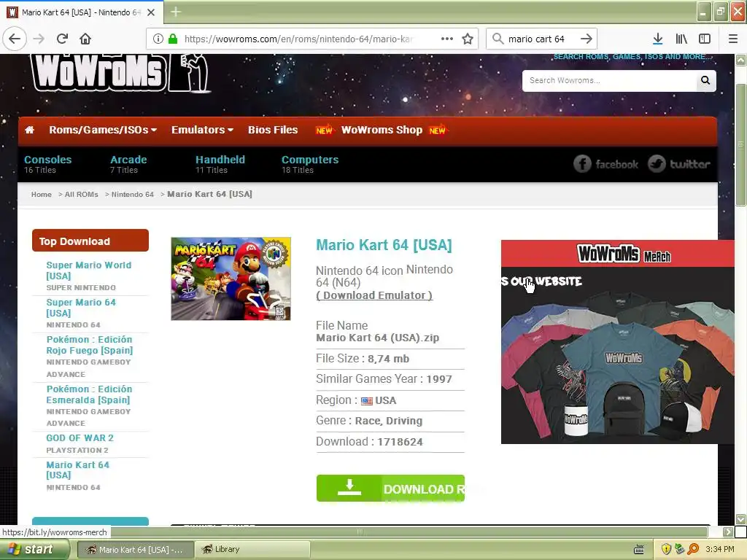Click the network tray icon

pyautogui.click(x=679, y=549)
